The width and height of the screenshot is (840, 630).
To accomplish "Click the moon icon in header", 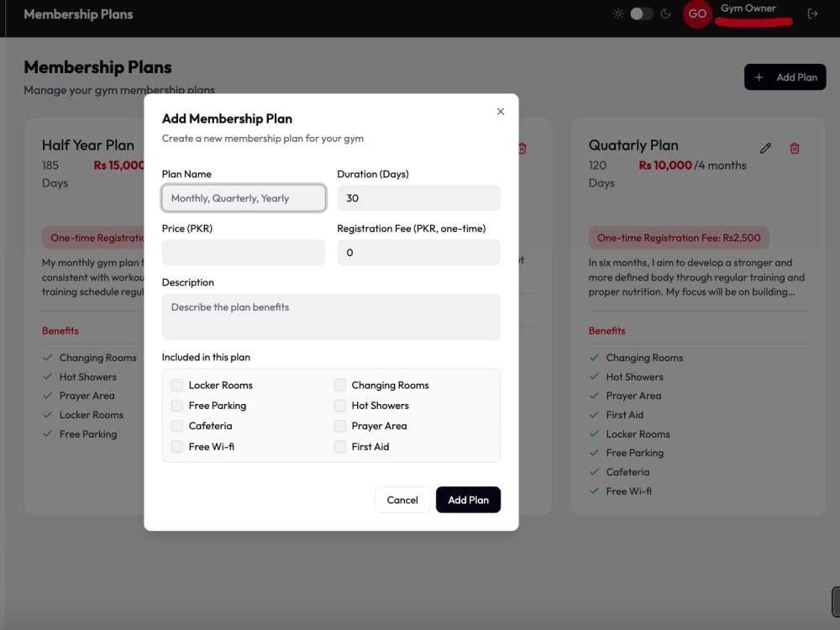I will (665, 14).
